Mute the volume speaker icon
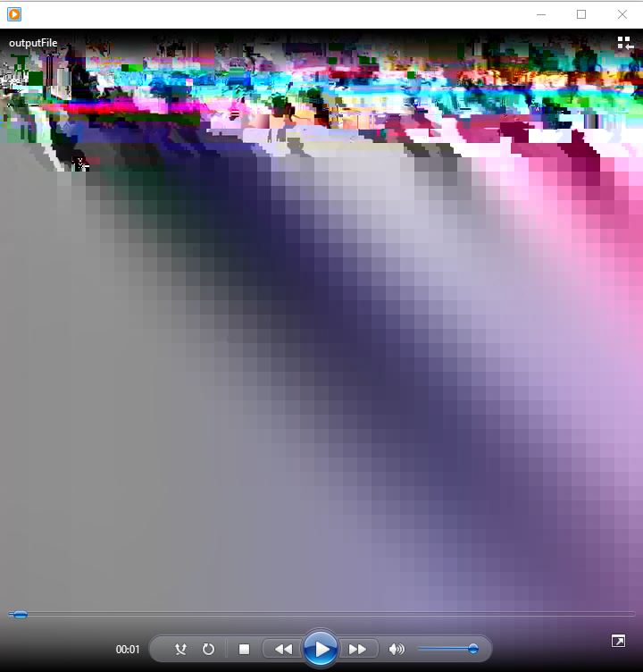 click(x=397, y=650)
